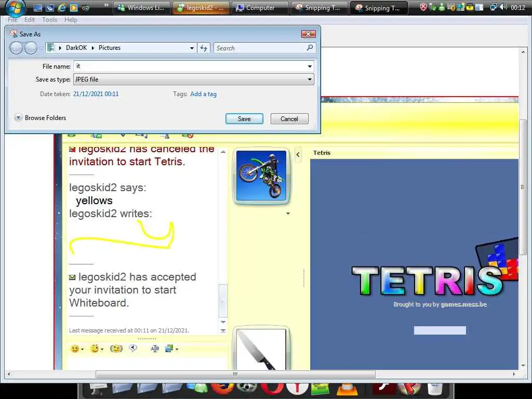Viewport: 532px width, 399px height.
Task: Click Cancel in the Save As dialog
Action: pos(289,119)
